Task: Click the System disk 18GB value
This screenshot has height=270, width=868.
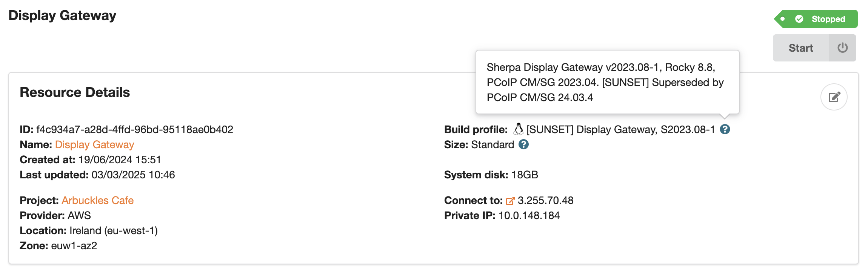Action: coord(525,175)
